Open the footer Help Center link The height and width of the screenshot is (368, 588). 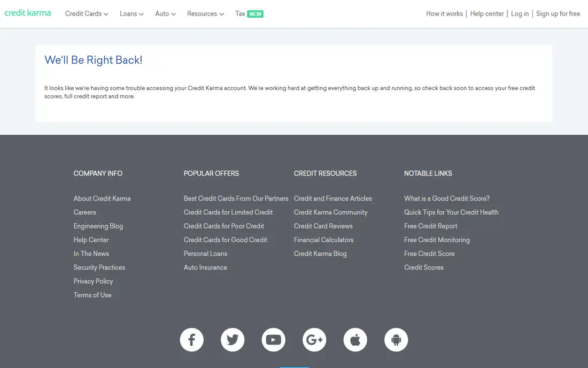[x=91, y=240]
